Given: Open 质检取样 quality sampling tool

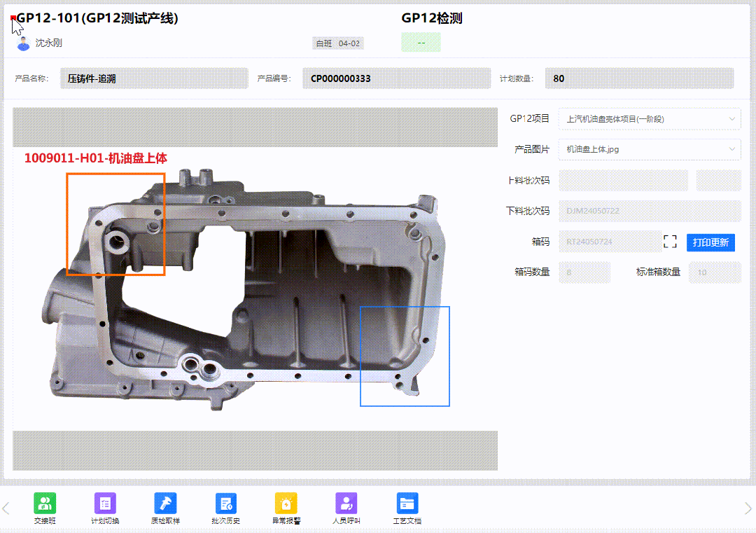Looking at the screenshot, I should (x=165, y=503).
